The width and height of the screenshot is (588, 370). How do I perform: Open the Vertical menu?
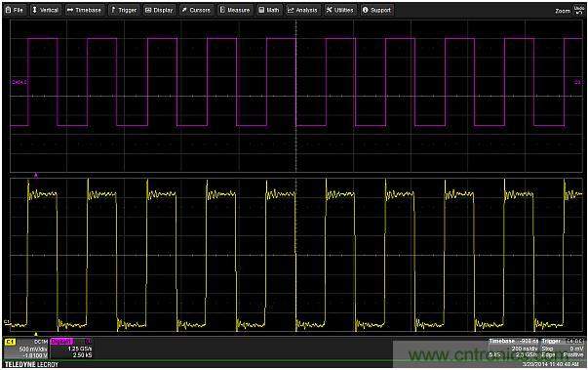(46, 10)
